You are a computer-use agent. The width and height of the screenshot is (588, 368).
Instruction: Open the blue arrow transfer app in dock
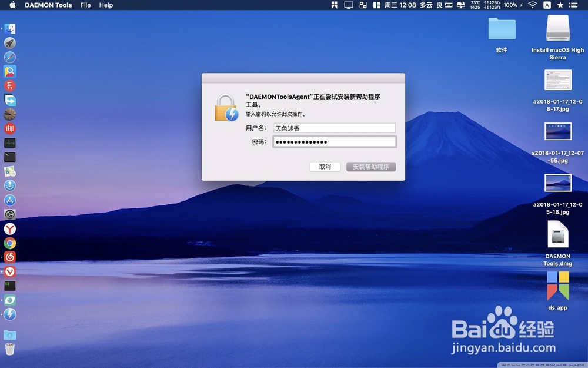[10, 100]
